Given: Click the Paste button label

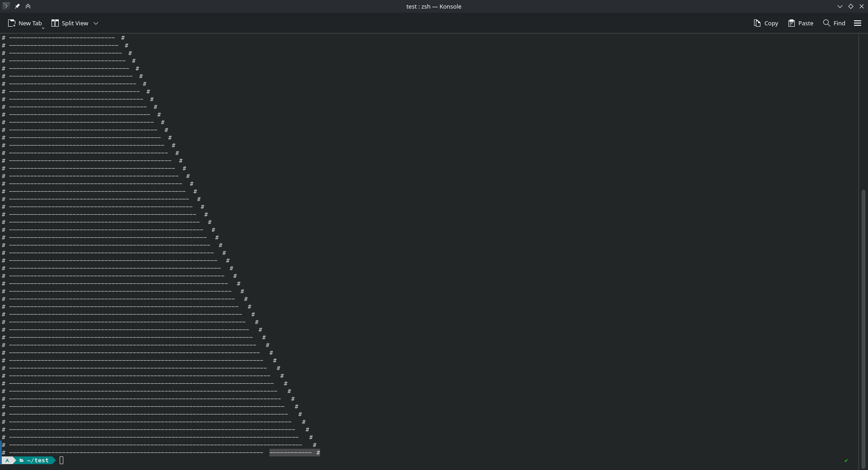Looking at the screenshot, I should tap(806, 23).
